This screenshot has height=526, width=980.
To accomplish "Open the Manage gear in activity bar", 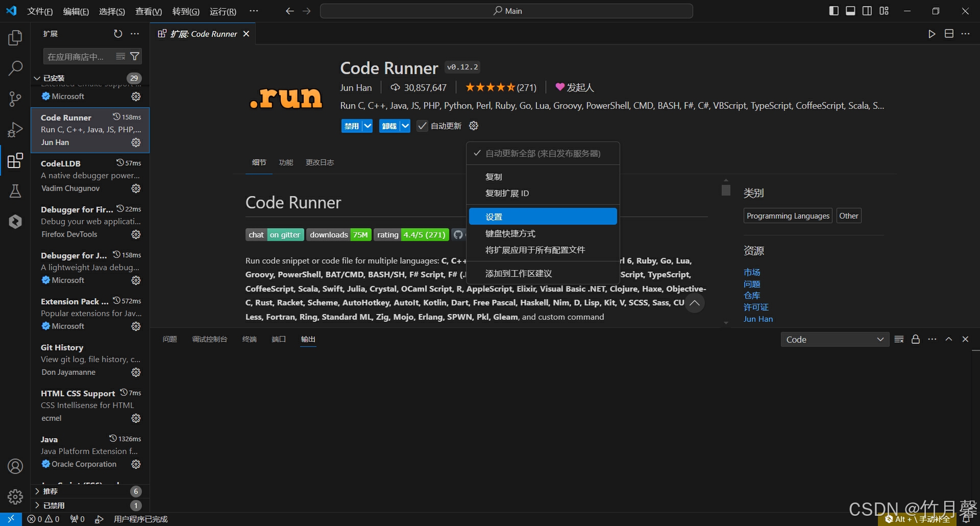I will click(x=15, y=496).
